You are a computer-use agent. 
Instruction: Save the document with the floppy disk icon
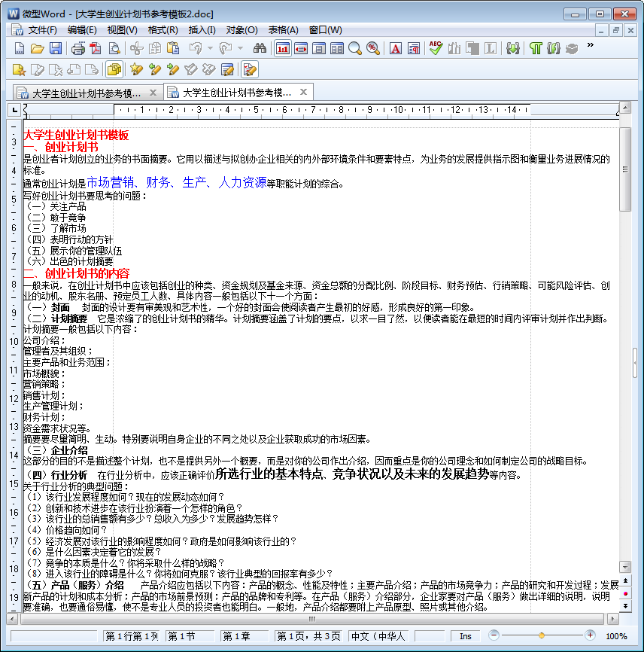coord(55,49)
